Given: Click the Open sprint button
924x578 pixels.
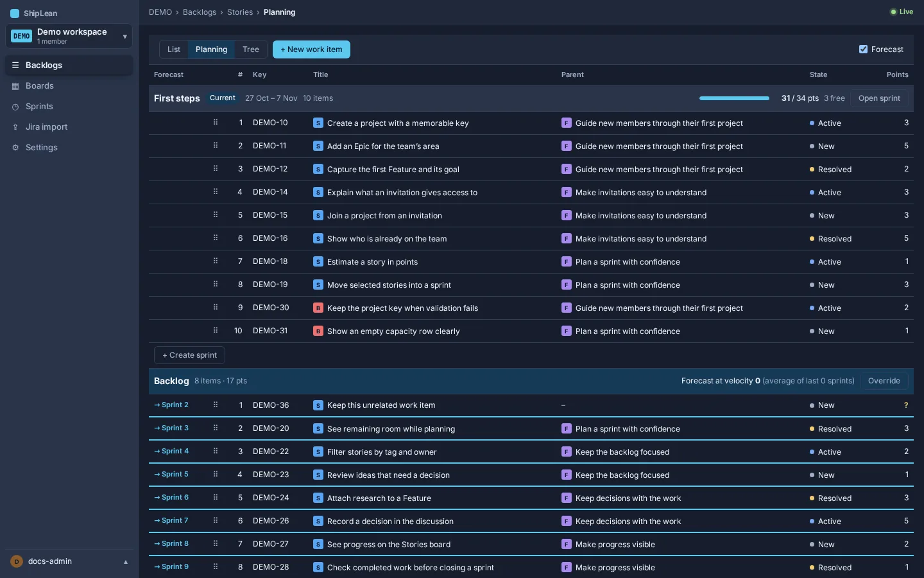Looking at the screenshot, I should [x=879, y=98].
